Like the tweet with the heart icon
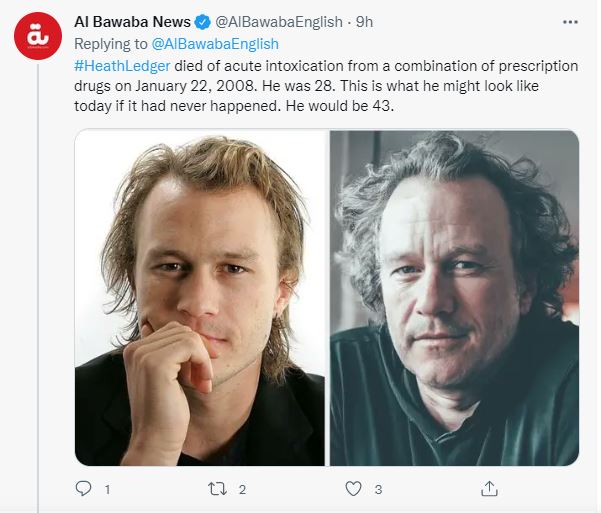Viewport: 601px width, 513px height. pos(353,489)
